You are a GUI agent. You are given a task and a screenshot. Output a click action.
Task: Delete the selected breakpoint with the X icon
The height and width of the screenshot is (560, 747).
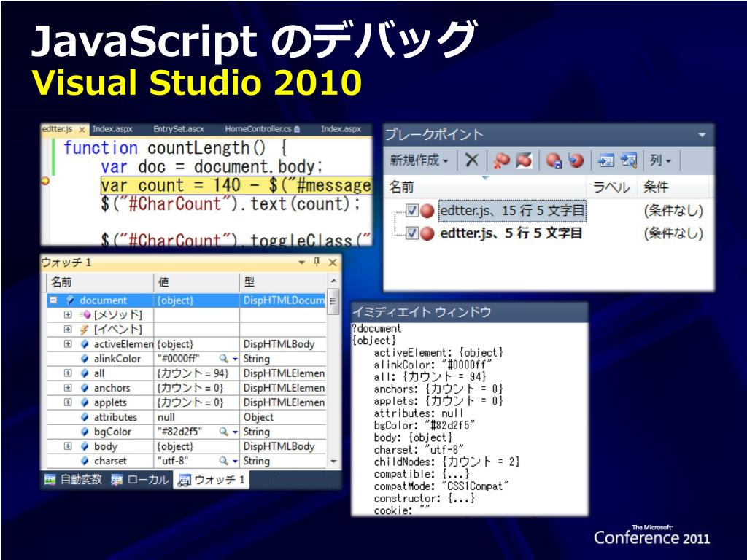pos(471,160)
